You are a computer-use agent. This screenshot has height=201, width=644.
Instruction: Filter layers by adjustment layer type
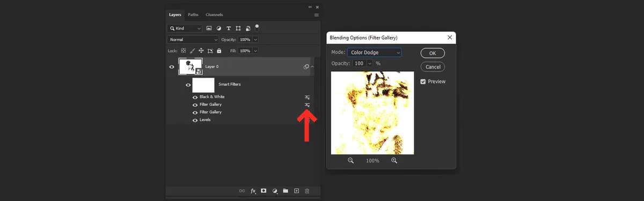tap(219, 28)
